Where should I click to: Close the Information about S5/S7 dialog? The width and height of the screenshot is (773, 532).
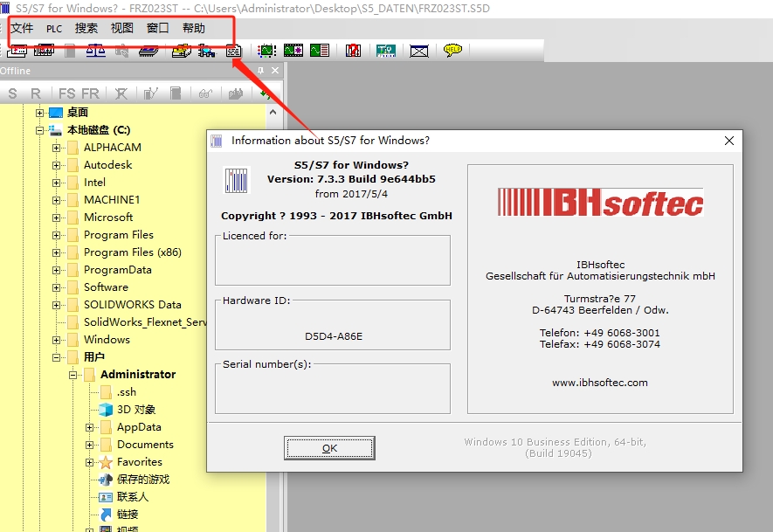729,140
